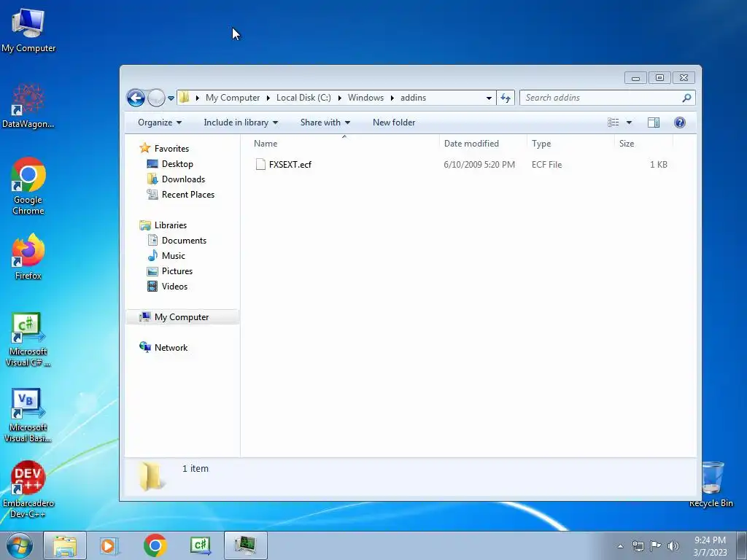747x560 pixels.
Task: Open the Share with menu
Action: coord(325,122)
